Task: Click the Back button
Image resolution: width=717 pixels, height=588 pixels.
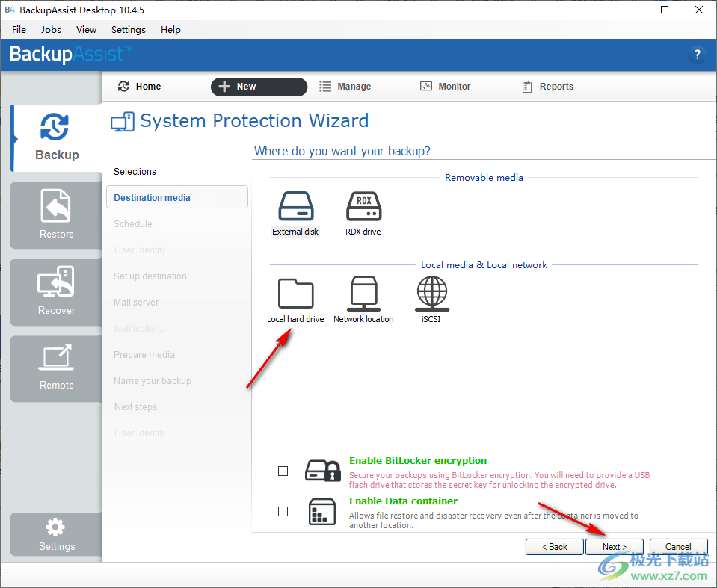Action: point(555,547)
